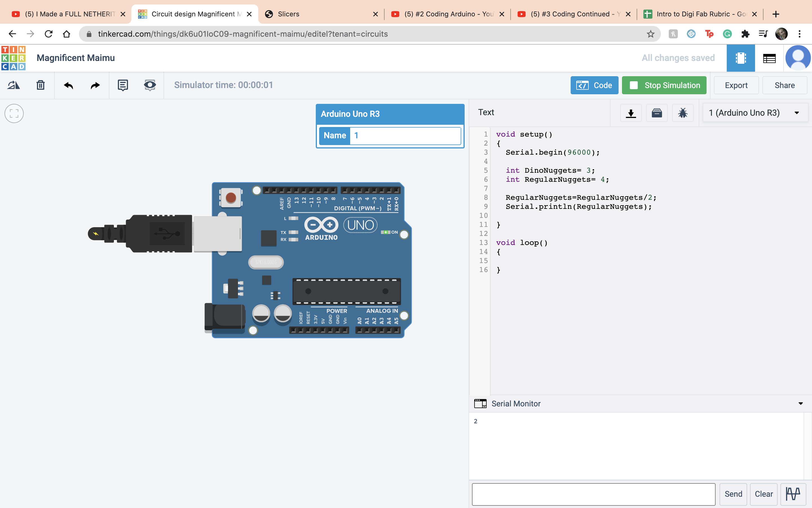The height and width of the screenshot is (508, 812).
Task: Open the notes tool
Action: click(123, 85)
